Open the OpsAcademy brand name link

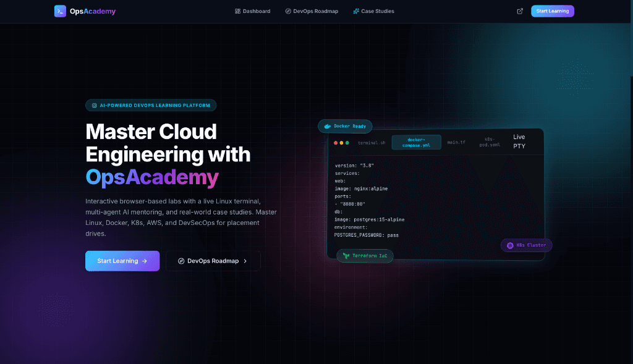click(x=93, y=11)
